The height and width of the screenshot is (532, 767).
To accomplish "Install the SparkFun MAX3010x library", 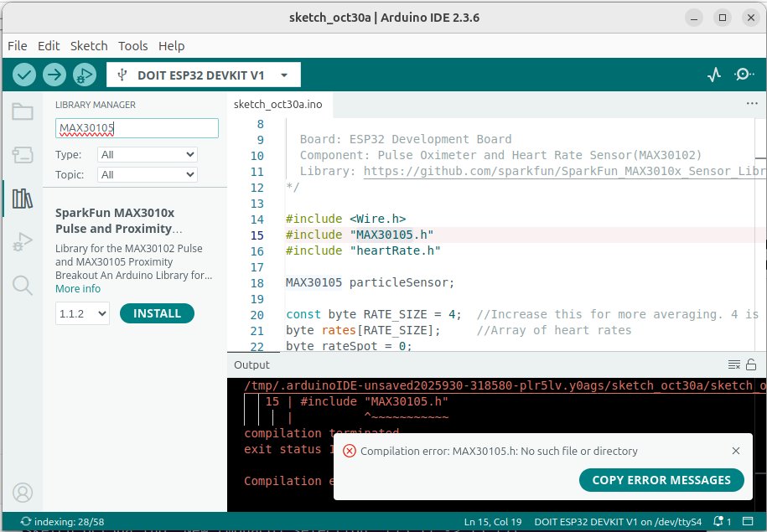I will pyautogui.click(x=157, y=313).
